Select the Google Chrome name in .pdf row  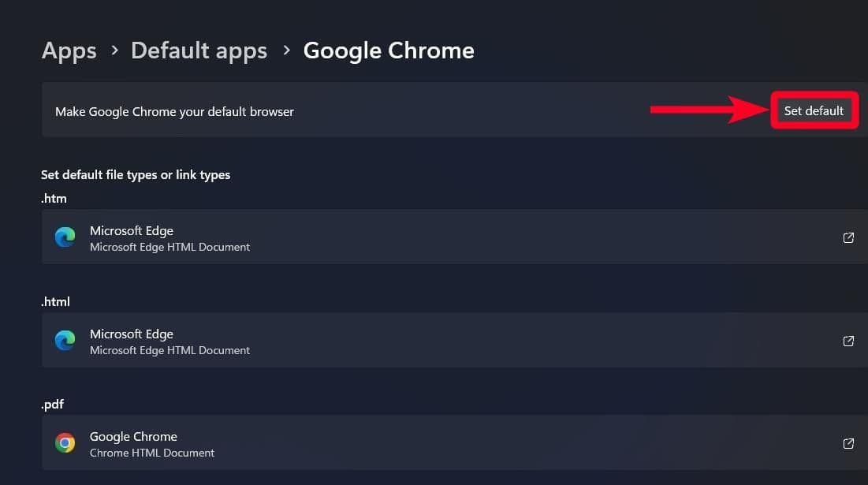pyautogui.click(x=133, y=436)
